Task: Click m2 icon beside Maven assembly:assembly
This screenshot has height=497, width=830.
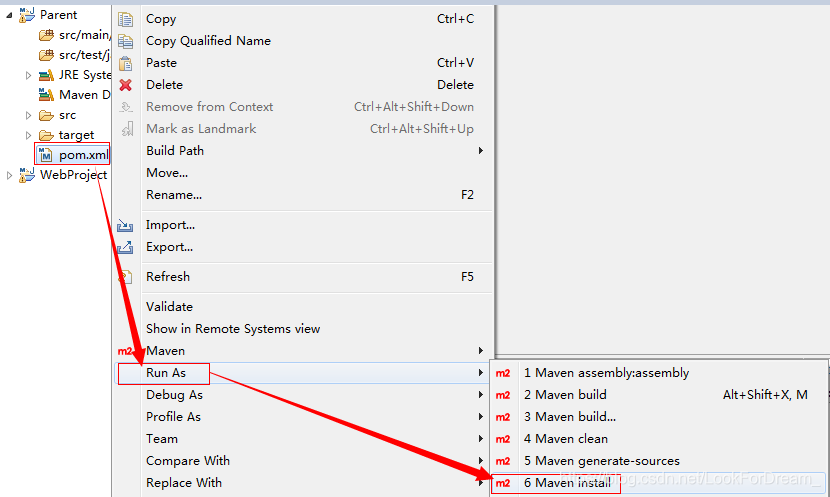Action: [503, 373]
